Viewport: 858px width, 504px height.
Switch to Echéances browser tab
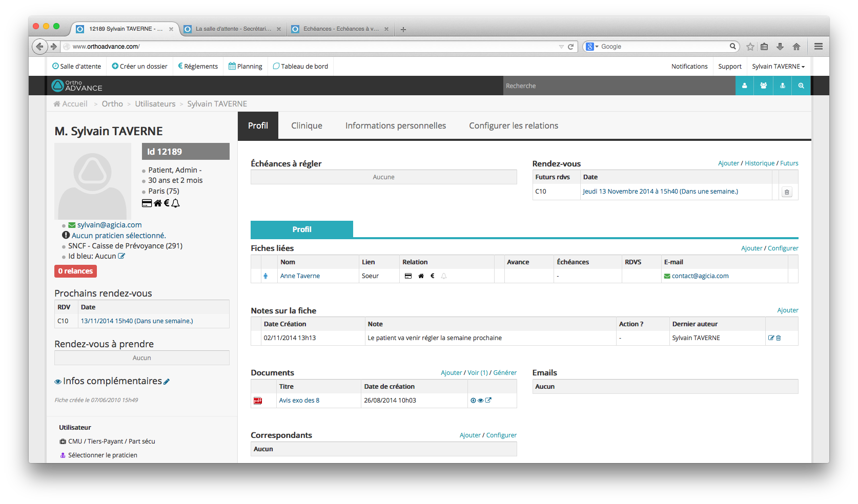click(x=340, y=29)
